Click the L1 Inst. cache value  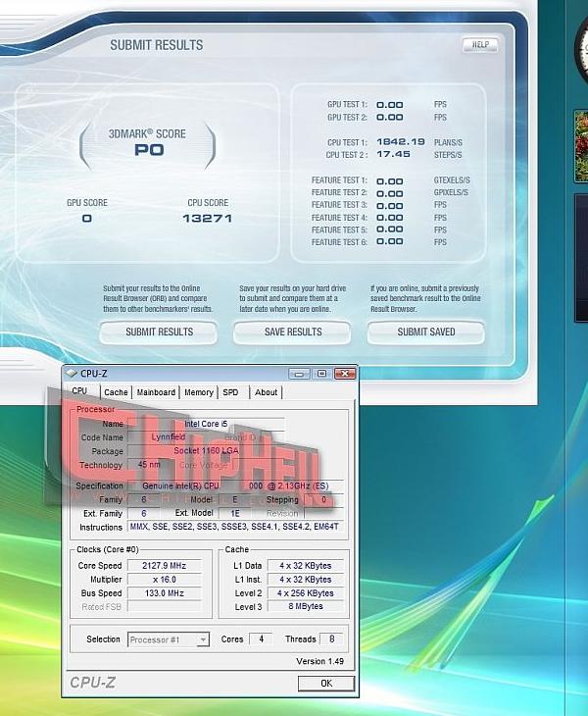(x=305, y=580)
